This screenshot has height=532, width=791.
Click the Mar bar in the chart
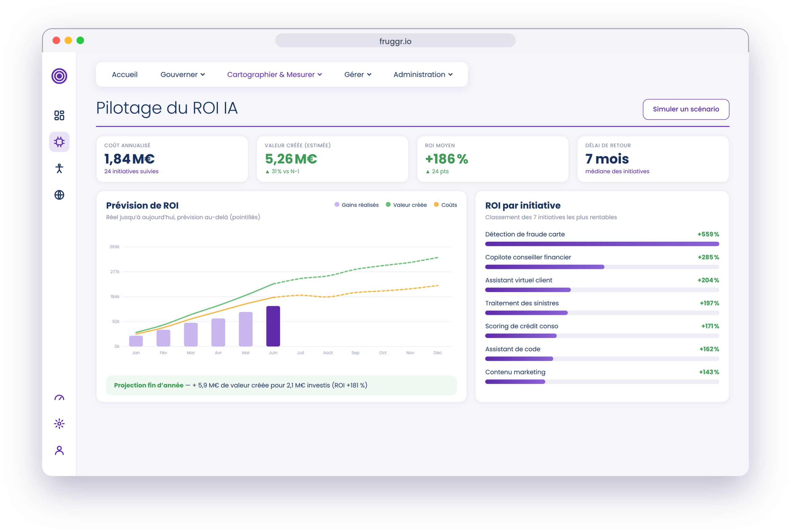pos(191,335)
